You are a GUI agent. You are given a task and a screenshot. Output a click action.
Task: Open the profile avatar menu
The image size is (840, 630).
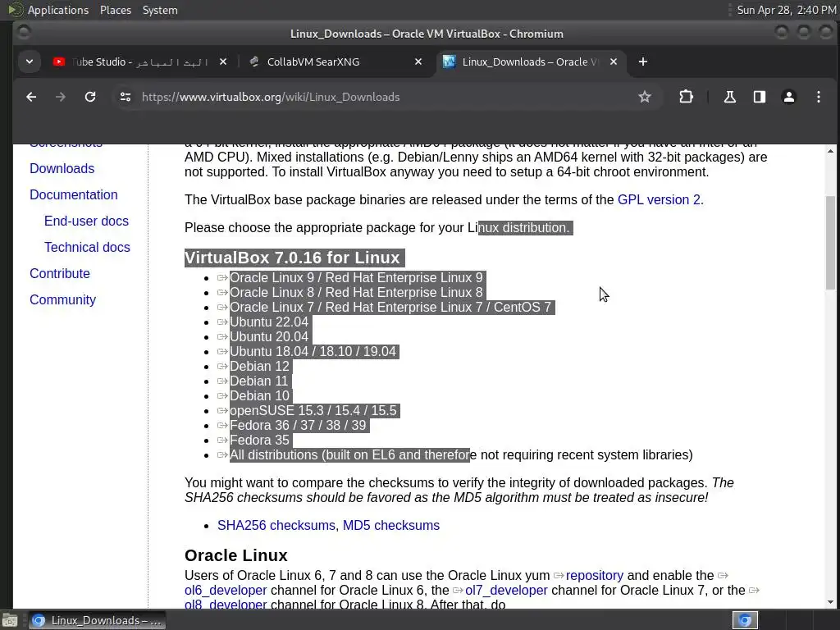[x=788, y=97]
